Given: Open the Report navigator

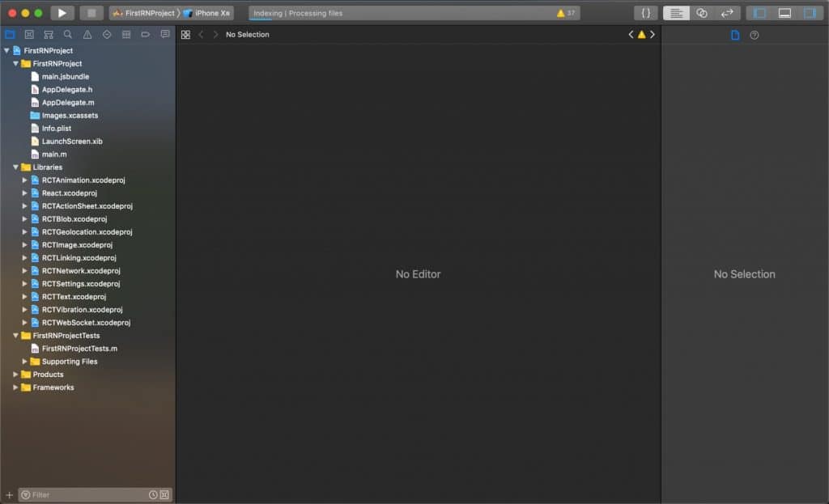Looking at the screenshot, I should tap(164, 34).
